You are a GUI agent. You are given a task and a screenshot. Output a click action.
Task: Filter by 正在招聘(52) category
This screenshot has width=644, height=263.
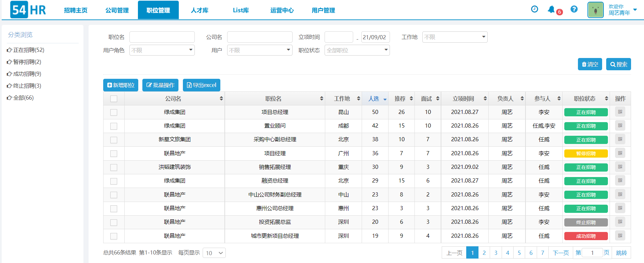[26, 50]
